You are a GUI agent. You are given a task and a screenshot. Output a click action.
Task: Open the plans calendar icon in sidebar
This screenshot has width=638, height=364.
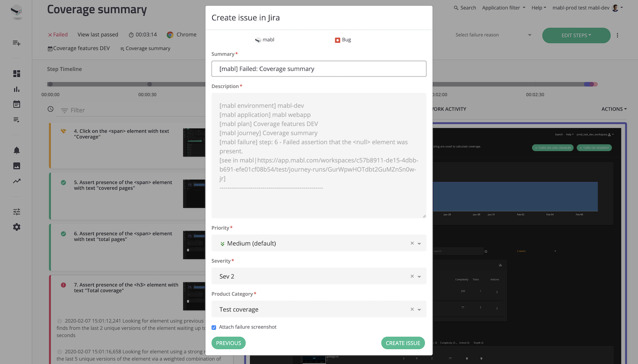[x=17, y=104]
